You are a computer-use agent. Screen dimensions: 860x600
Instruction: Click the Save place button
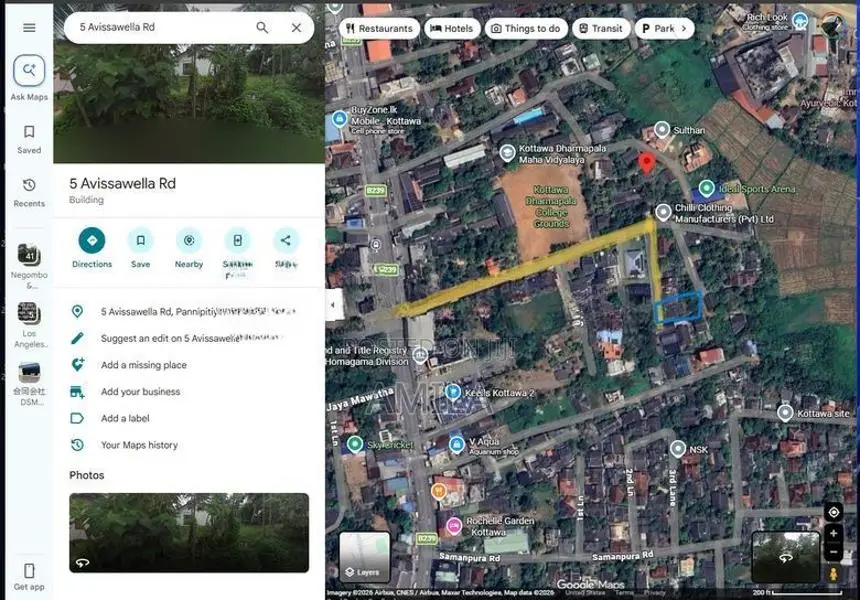pyautogui.click(x=140, y=248)
